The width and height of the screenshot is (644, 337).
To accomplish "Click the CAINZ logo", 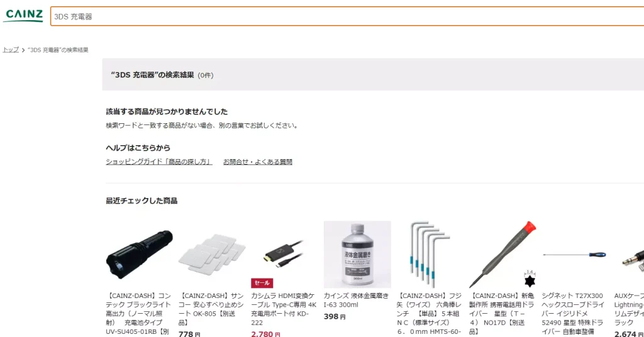I will pos(25,16).
